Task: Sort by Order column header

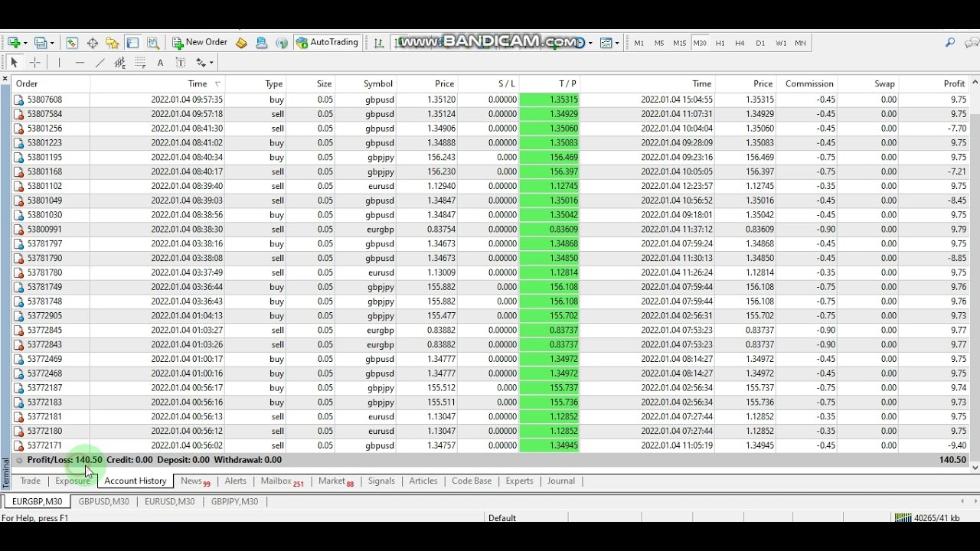Action: point(27,84)
